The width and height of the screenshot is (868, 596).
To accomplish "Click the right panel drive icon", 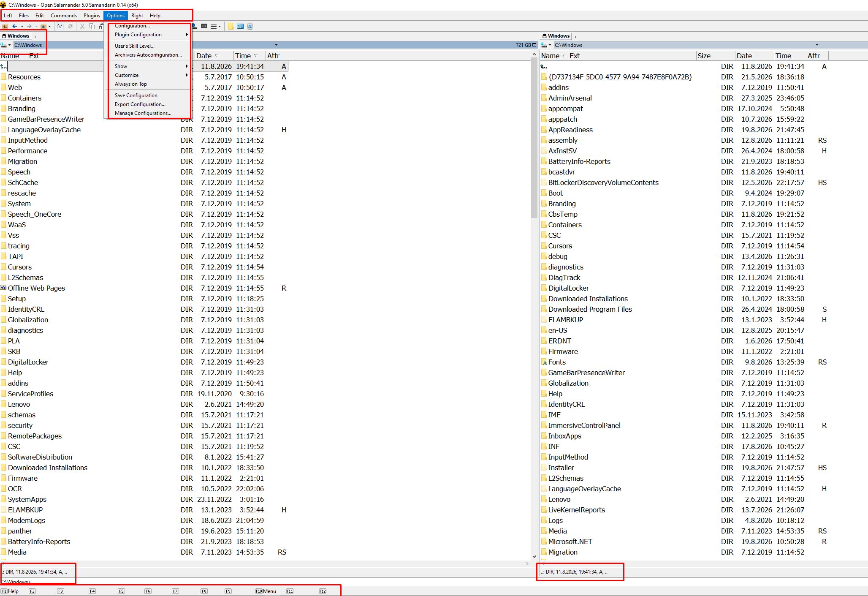I will click(x=544, y=45).
